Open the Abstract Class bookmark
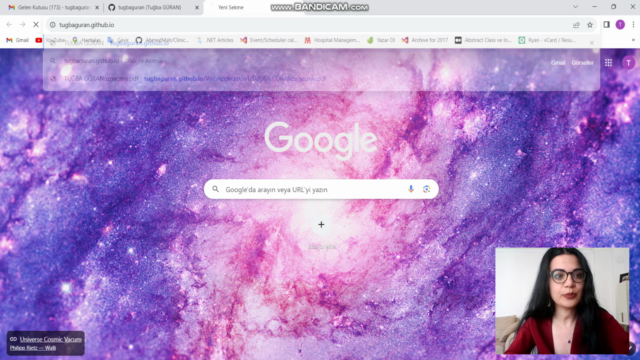 pos(483,40)
